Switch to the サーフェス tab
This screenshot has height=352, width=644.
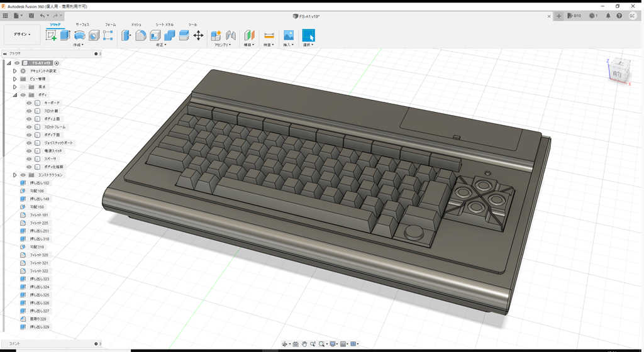82,25
